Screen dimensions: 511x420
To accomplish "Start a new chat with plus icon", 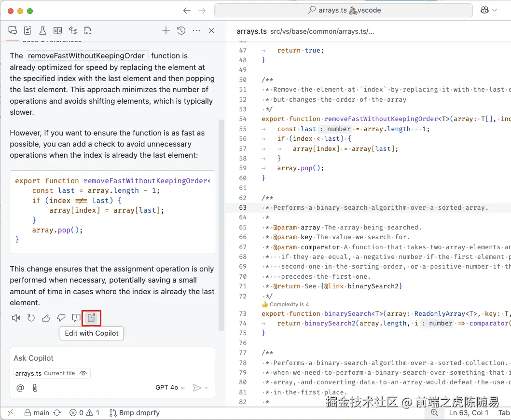I will point(166,30).
